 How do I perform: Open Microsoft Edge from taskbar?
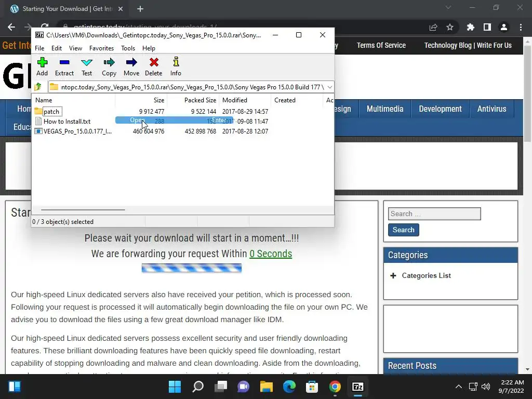[x=289, y=387]
